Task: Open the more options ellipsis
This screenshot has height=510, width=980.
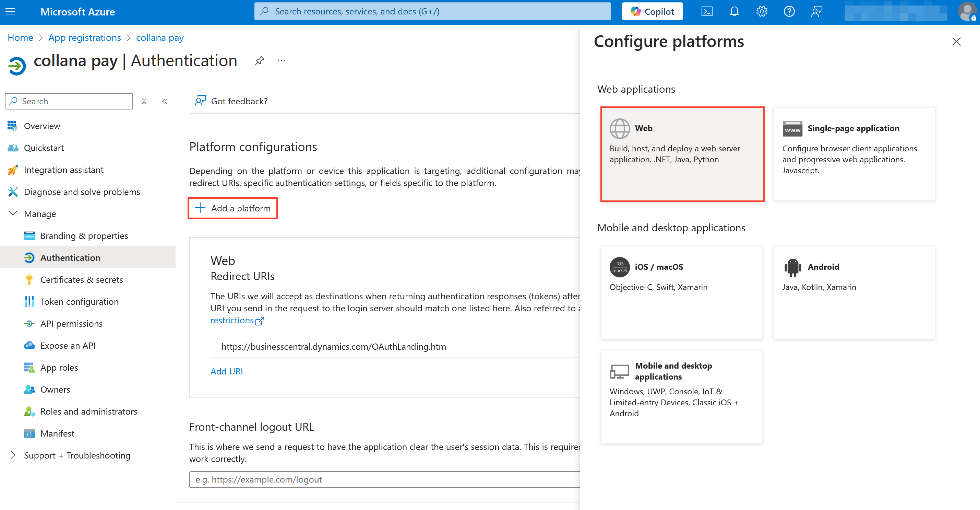Action: [x=282, y=60]
